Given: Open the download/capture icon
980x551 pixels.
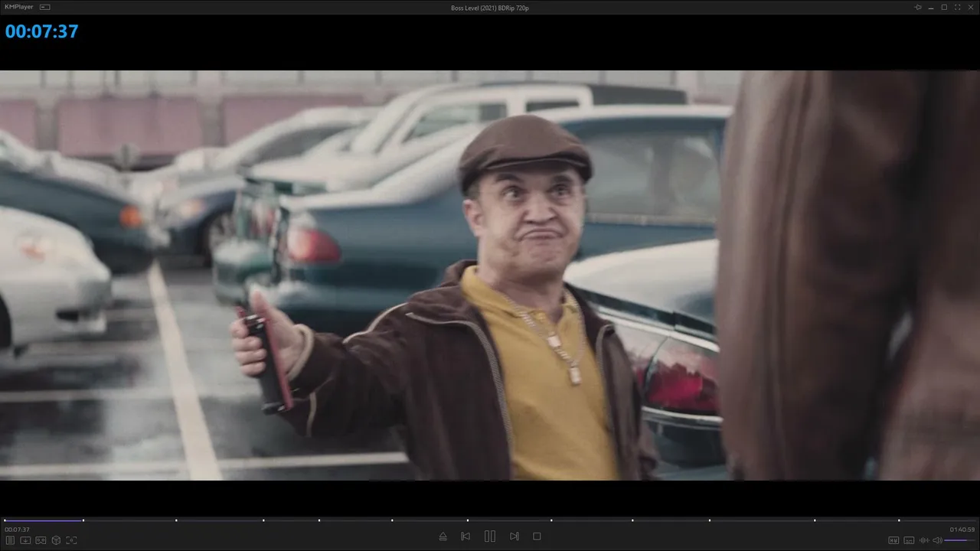Looking at the screenshot, I should click(x=25, y=540).
